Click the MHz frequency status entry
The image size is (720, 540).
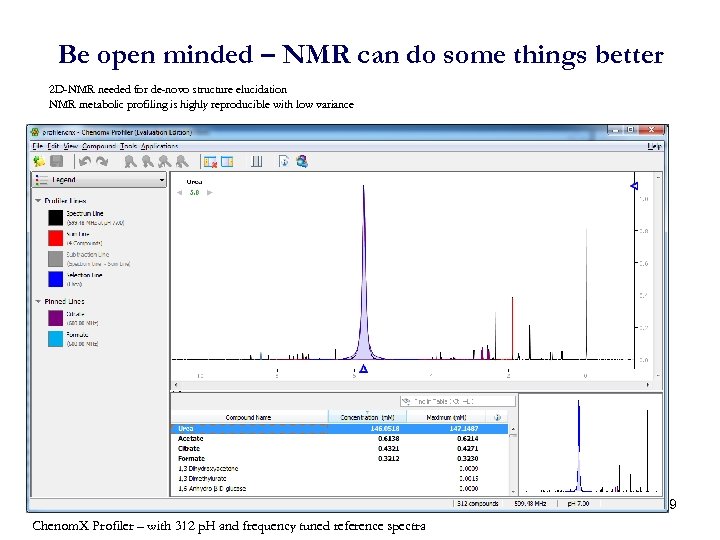click(530, 504)
